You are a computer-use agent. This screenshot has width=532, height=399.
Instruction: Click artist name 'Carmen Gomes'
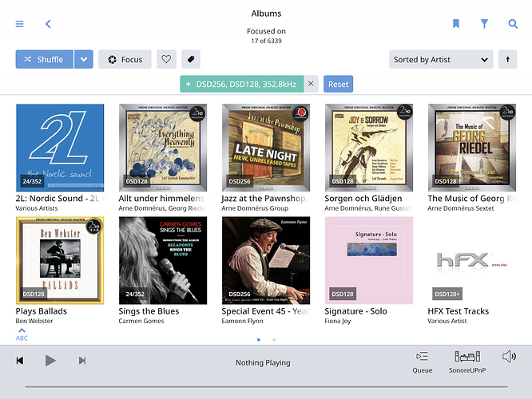pos(141,321)
